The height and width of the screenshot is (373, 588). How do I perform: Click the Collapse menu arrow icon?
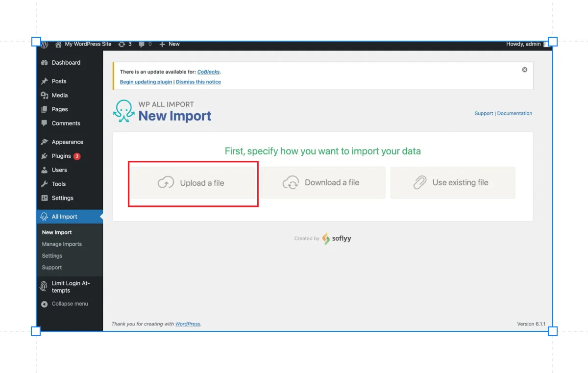pyautogui.click(x=44, y=304)
